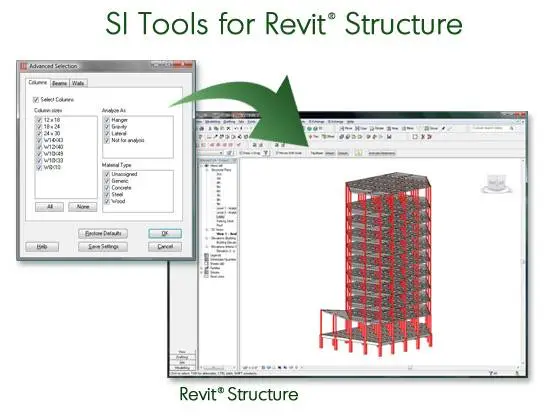Toggle Not for analysis option

click(107, 140)
